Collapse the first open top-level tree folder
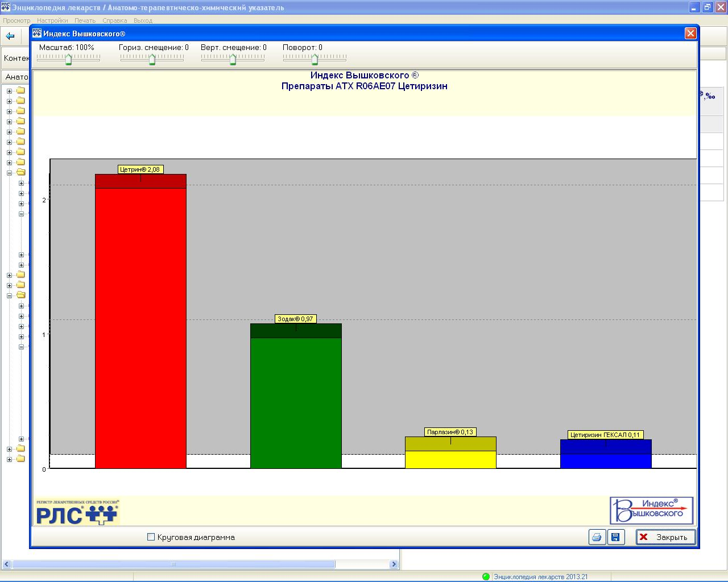 coord(9,173)
